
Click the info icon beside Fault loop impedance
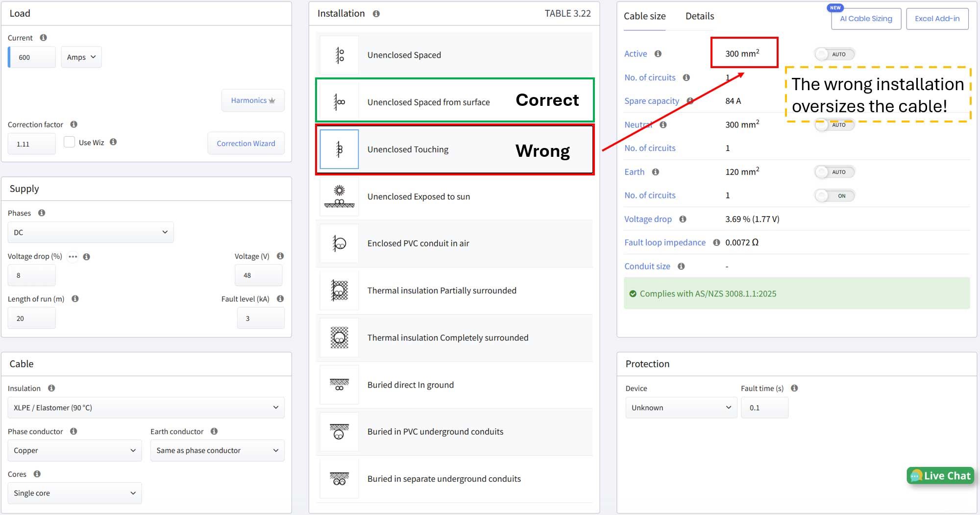[x=716, y=243]
